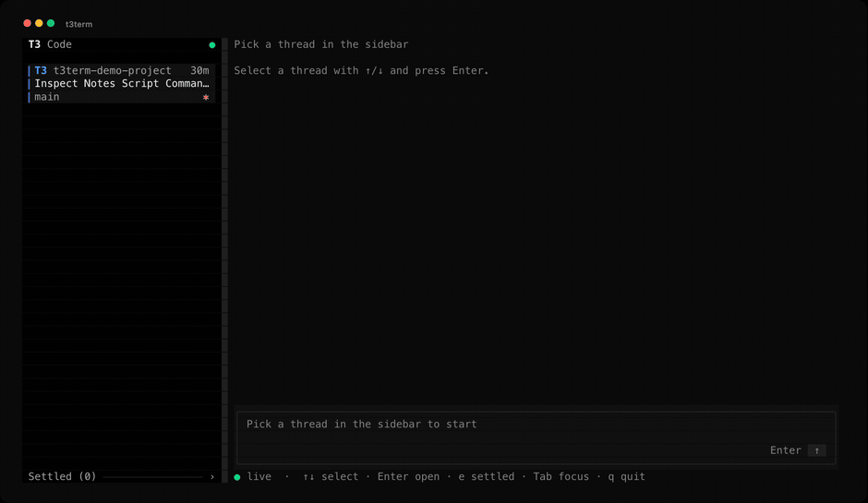
Task: Click the up-arrow send button next to Enter
Action: (x=816, y=450)
